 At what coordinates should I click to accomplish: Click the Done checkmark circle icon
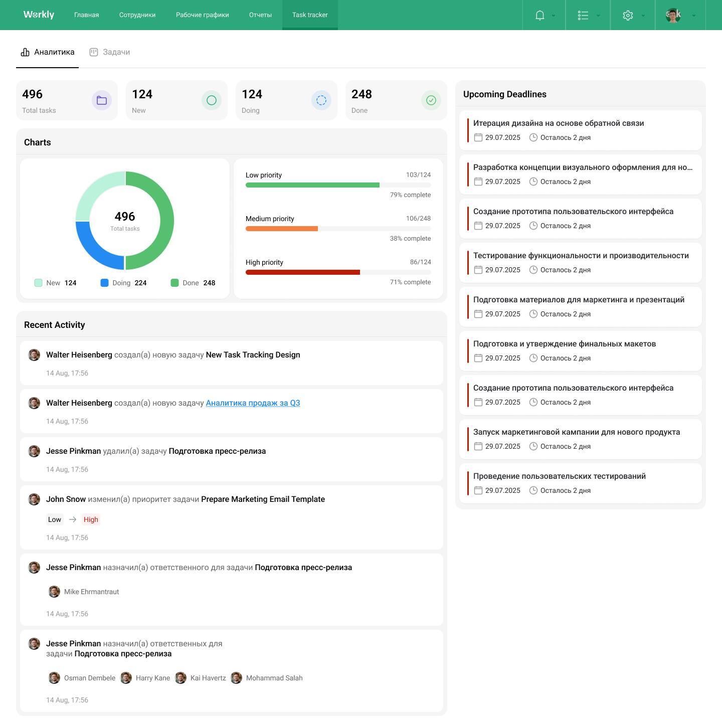click(431, 100)
